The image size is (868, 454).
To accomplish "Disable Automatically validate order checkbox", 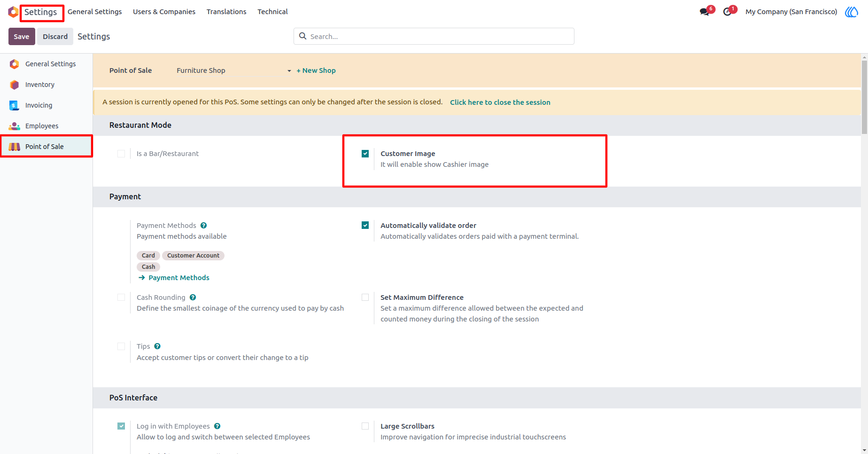I will pyautogui.click(x=365, y=225).
